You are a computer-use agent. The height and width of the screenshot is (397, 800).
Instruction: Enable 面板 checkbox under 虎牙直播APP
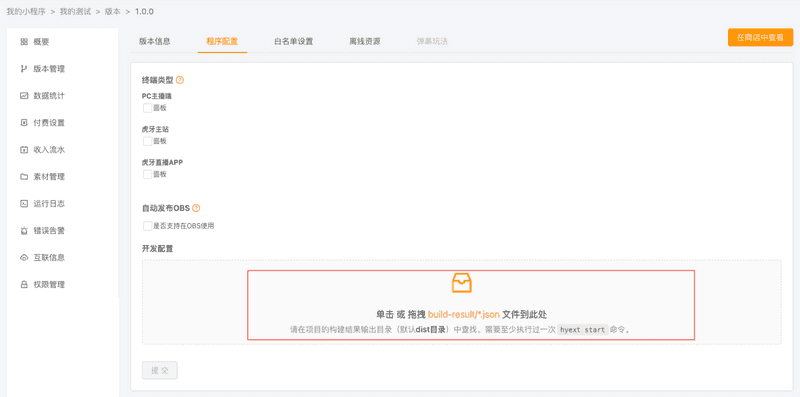[x=147, y=175]
